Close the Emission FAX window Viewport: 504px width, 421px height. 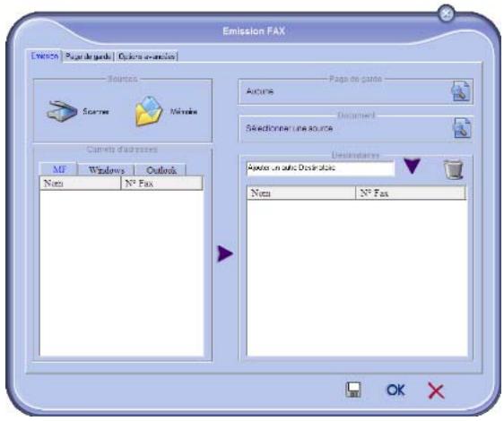click(446, 13)
